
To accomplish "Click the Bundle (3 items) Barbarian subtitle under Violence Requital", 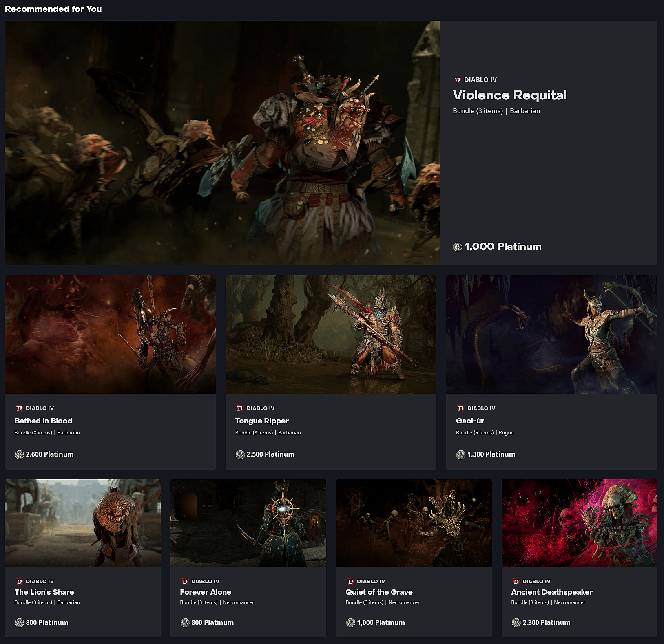I will tap(496, 111).
